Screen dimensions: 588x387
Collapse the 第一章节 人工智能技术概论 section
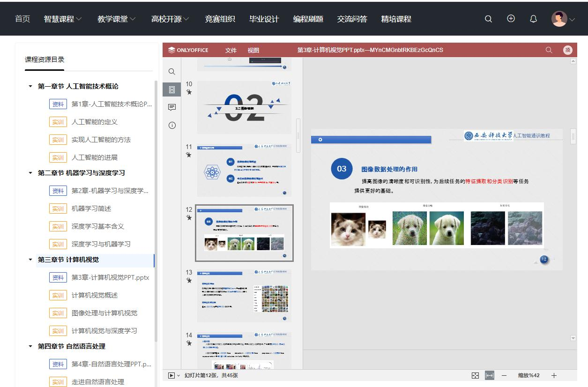coord(30,86)
